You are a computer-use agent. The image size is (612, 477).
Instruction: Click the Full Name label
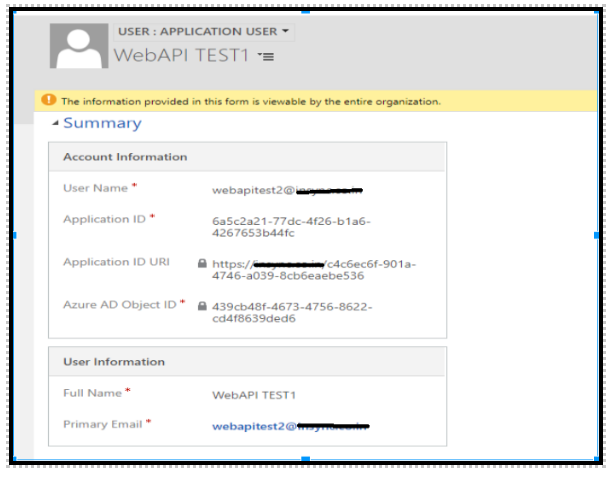(93, 393)
